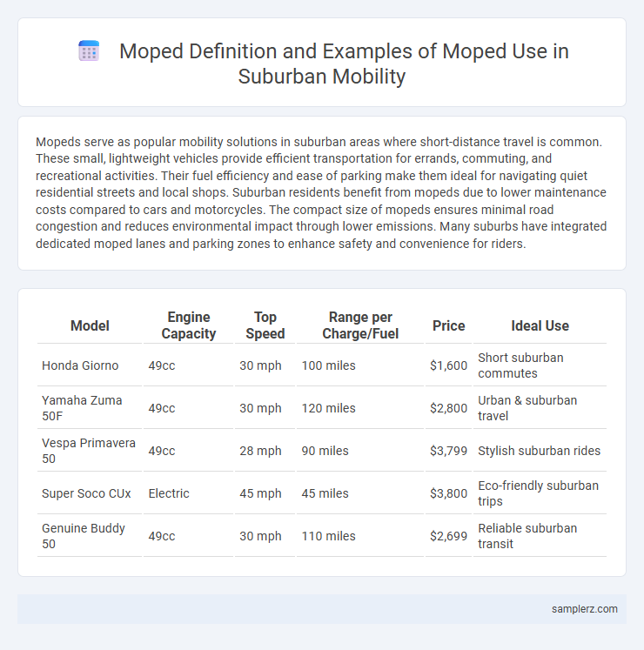644x650 pixels.
Task: Select the Price column header
Action: (449, 325)
